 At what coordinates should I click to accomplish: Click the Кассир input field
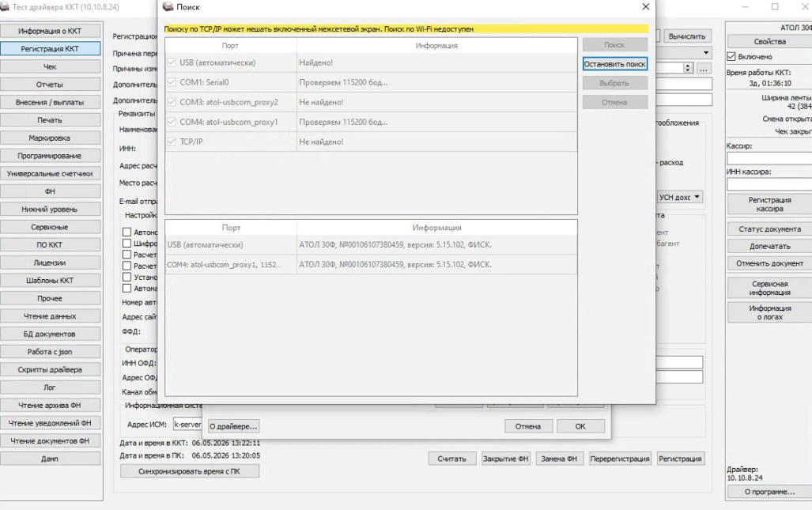tap(769, 158)
